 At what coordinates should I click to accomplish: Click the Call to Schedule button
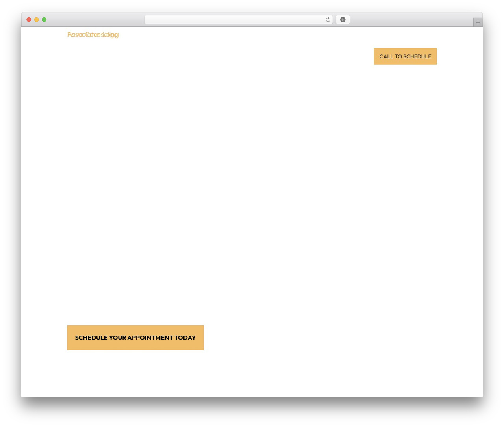[405, 56]
